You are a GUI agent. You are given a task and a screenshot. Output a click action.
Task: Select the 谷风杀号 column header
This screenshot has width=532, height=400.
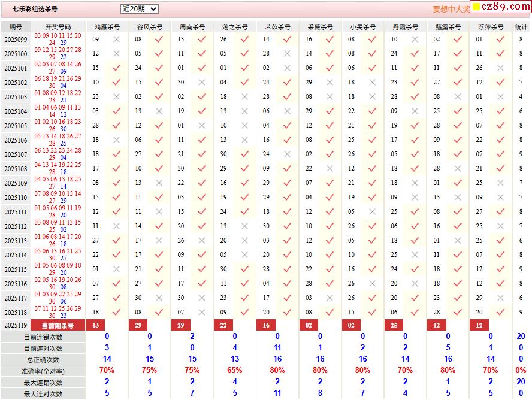(149, 27)
